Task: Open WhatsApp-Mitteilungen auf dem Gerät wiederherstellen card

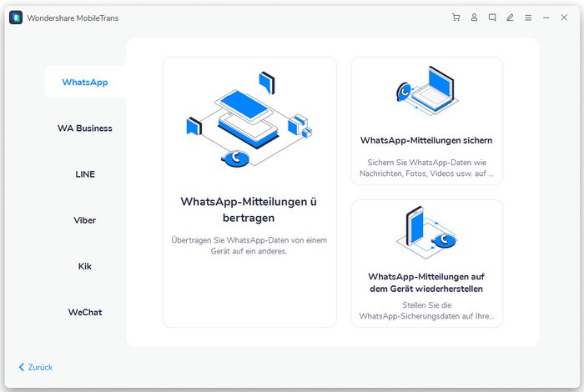Action: click(427, 264)
